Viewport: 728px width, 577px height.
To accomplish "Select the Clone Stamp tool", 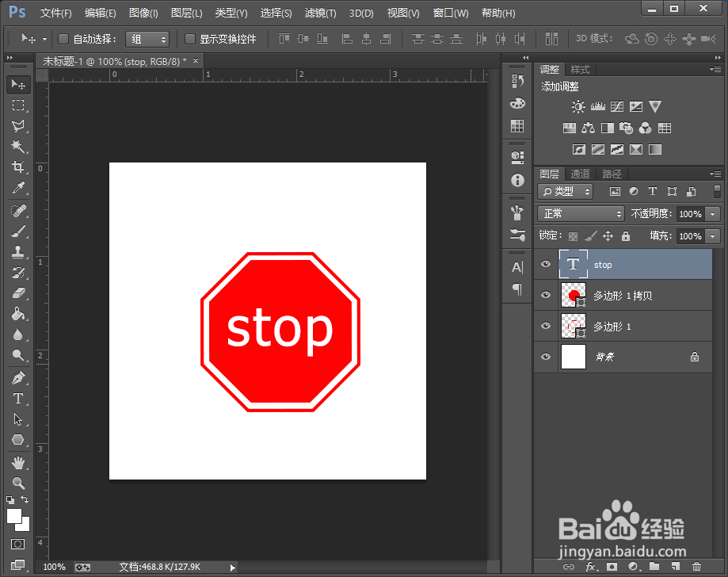I will (18, 252).
